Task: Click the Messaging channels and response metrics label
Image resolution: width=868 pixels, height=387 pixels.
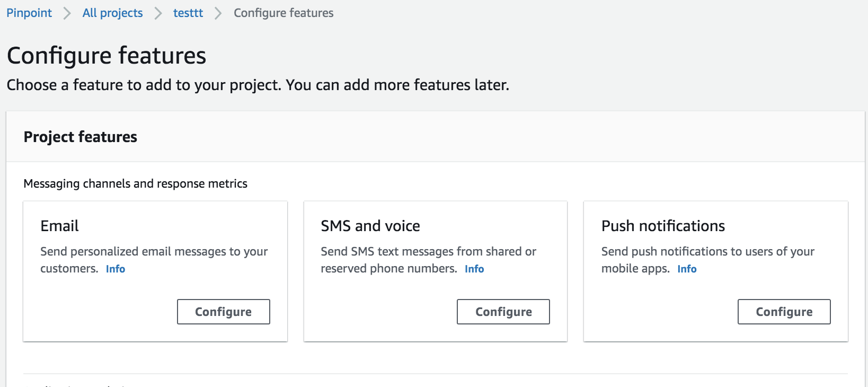Action: [135, 183]
